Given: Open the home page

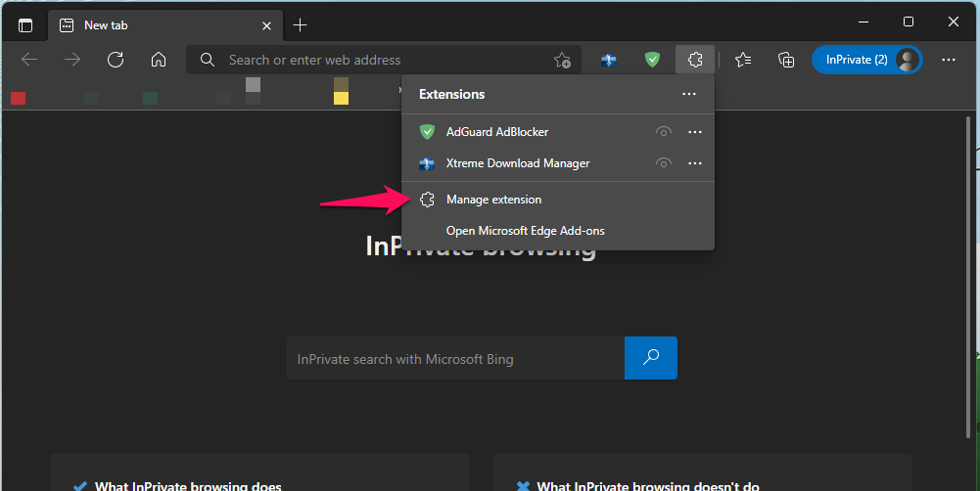Looking at the screenshot, I should coord(159,60).
